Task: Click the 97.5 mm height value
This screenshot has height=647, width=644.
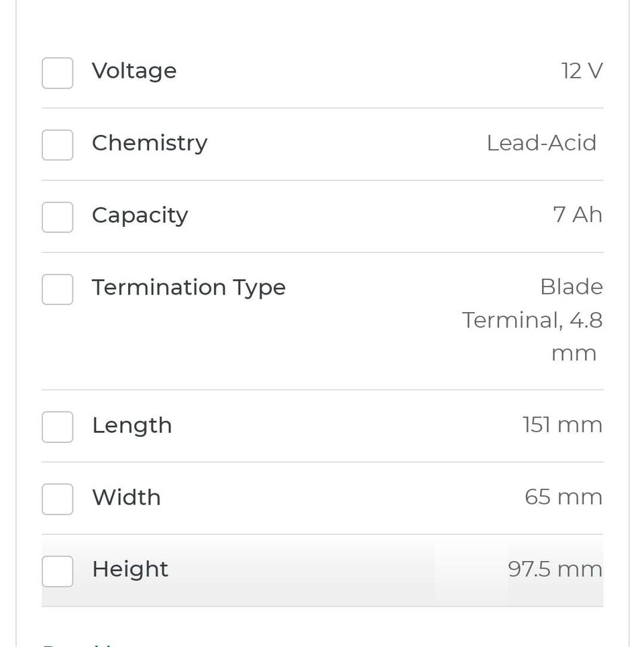Action: click(555, 569)
